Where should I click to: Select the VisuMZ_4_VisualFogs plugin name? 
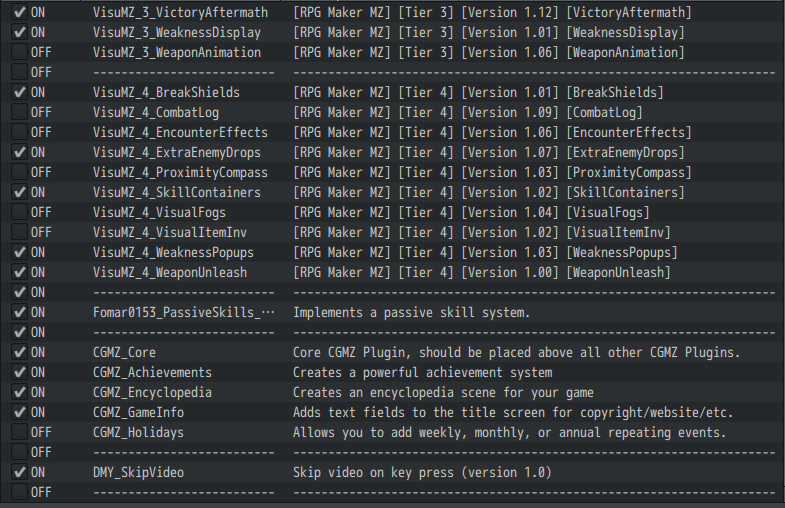[x=159, y=213]
